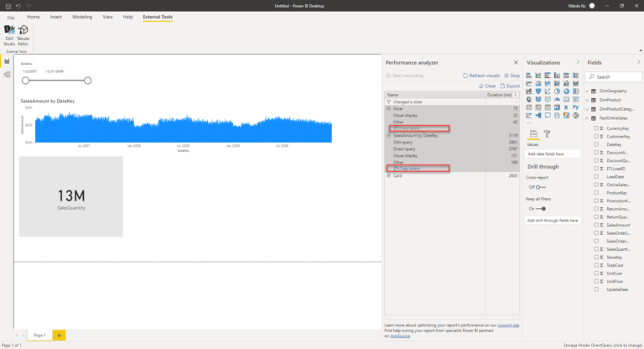Switch to Report view in left sidebar
Viewport: 644px width, 349px height.
pos(7,61)
